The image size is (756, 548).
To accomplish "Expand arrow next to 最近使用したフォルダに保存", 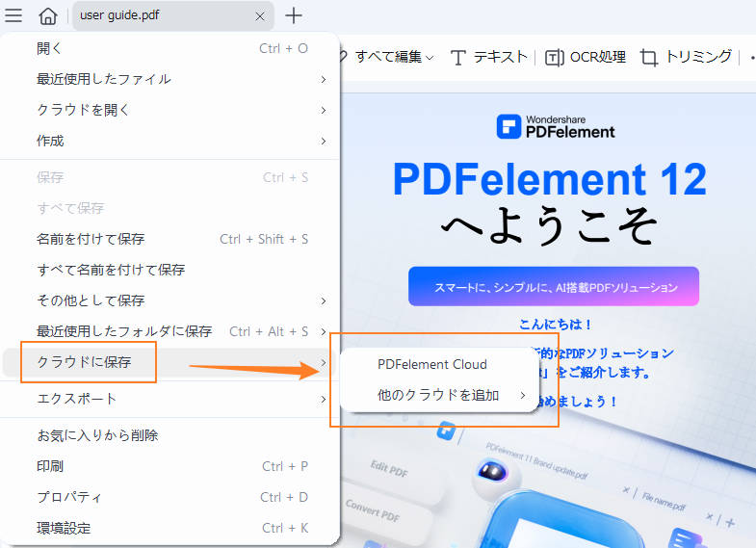I will (324, 331).
